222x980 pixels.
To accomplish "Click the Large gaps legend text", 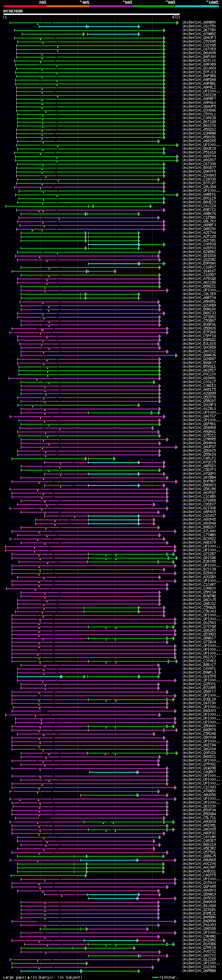I will click(x=43, y=977).
